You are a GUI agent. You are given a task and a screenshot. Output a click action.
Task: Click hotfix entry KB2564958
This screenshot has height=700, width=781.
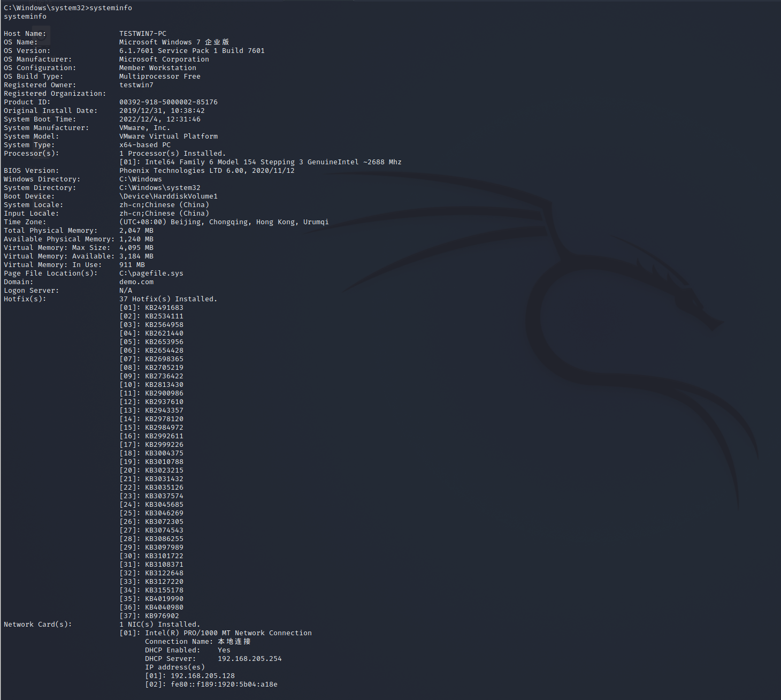164,325
